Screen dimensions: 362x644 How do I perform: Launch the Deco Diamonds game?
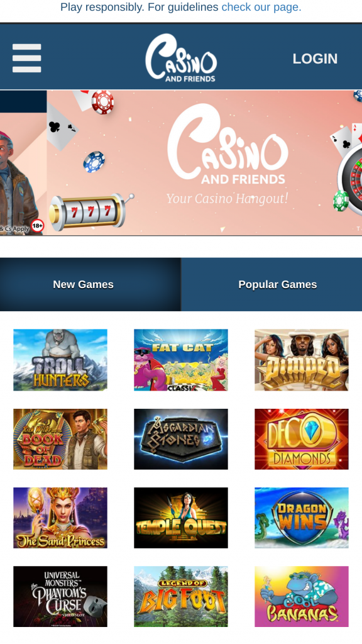click(x=302, y=439)
